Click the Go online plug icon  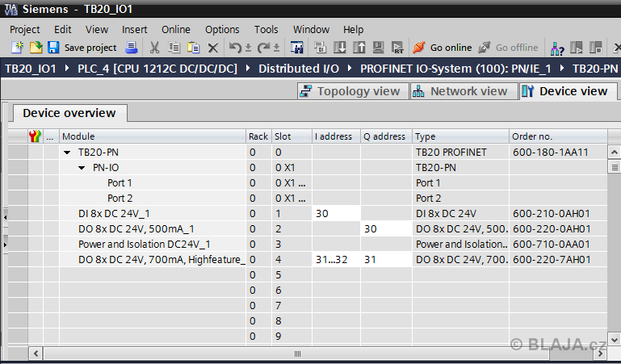[x=418, y=48]
